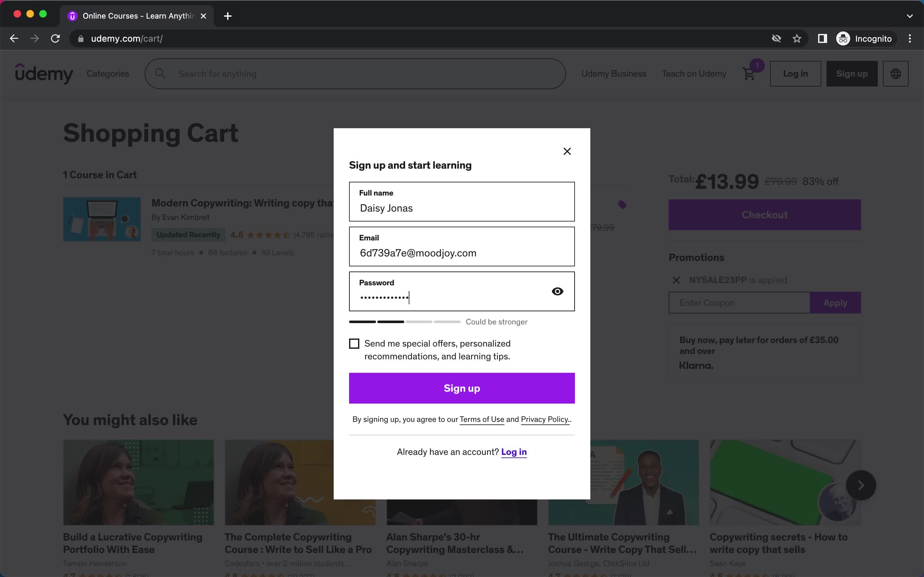Enable special offers and recommendations checkbox
This screenshot has height=577, width=924.
354,344
